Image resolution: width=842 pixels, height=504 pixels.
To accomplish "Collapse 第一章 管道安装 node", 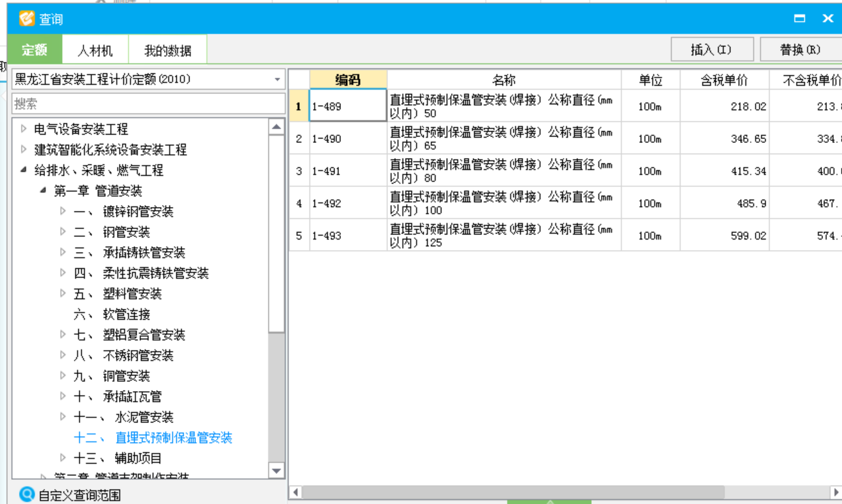I will click(x=43, y=191).
